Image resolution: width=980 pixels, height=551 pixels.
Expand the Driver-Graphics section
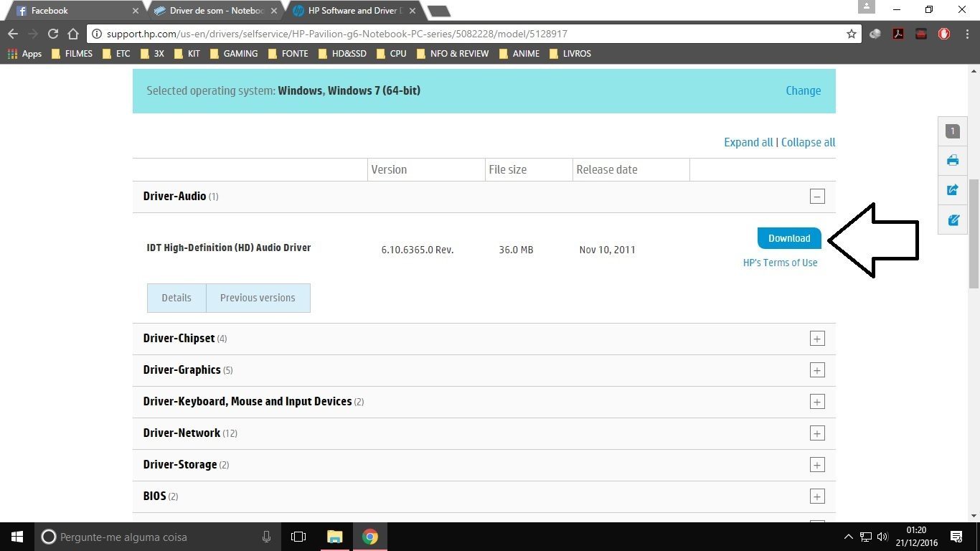click(817, 370)
